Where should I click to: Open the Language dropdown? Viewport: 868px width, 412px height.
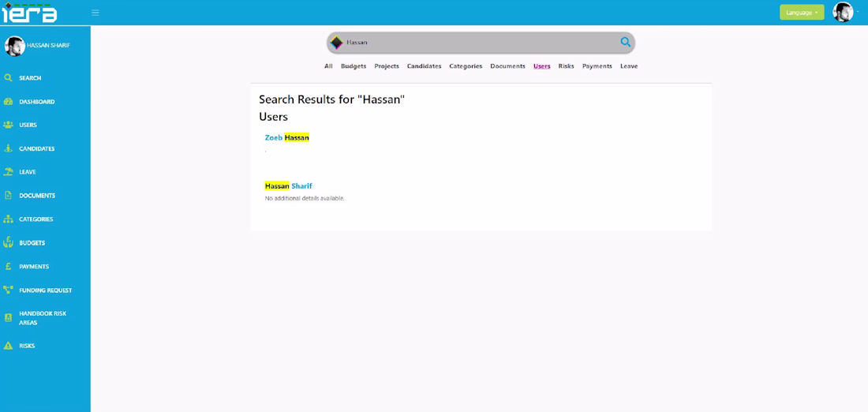point(802,12)
